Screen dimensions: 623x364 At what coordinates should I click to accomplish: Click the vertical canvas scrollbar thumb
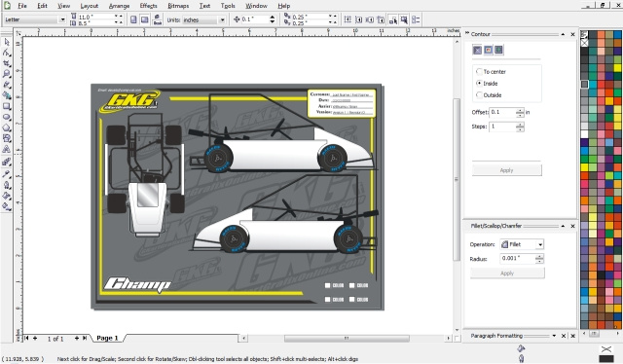click(x=457, y=180)
